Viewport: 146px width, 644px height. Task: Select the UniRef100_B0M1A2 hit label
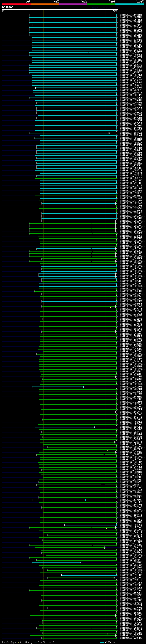(131, 15)
